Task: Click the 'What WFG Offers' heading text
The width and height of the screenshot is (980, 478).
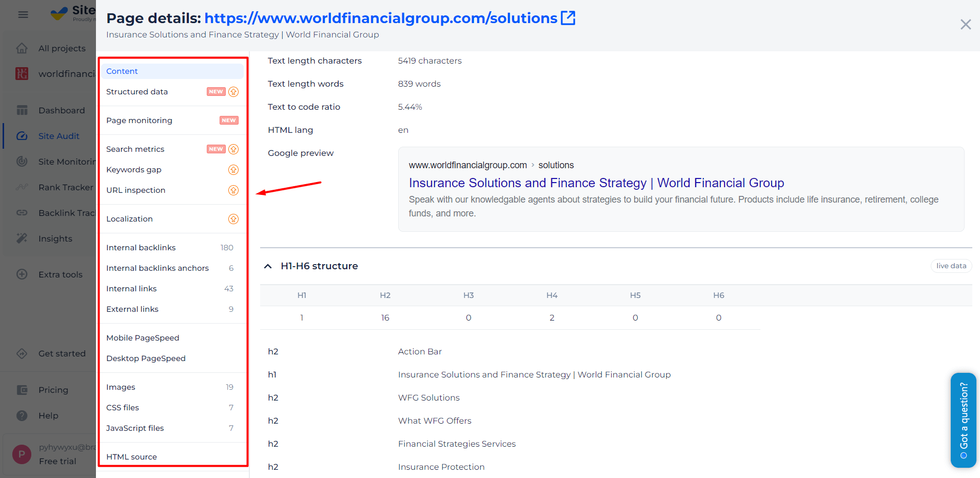Action: point(435,421)
